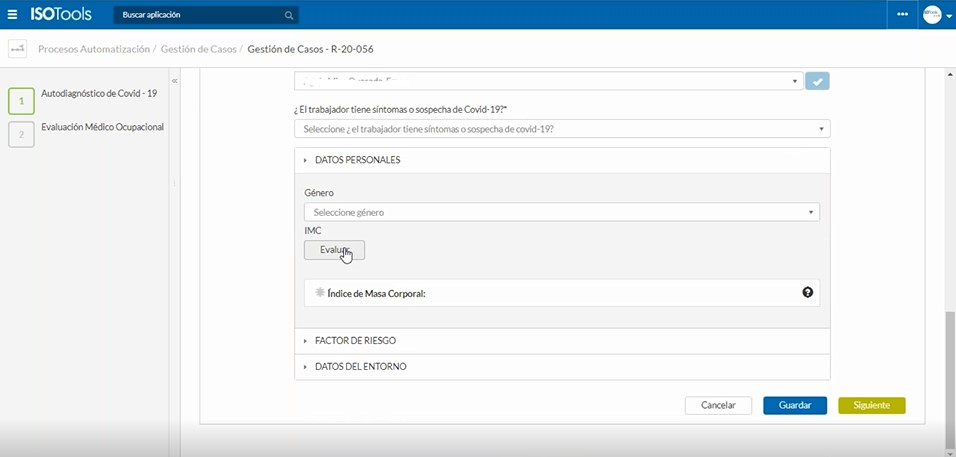Viewport: 956px width, 457px height.
Task: Open the Seleccione género dropdown
Action: 562,212
